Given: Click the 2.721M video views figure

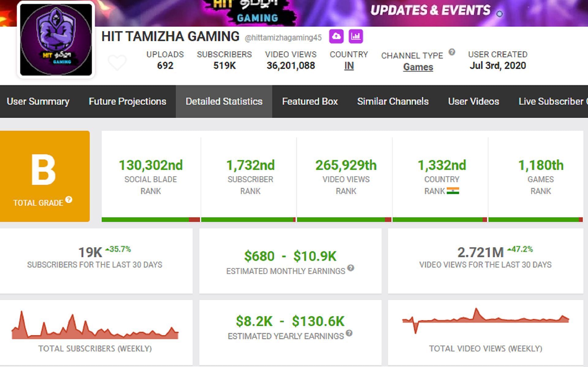Looking at the screenshot, I should click(481, 253).
